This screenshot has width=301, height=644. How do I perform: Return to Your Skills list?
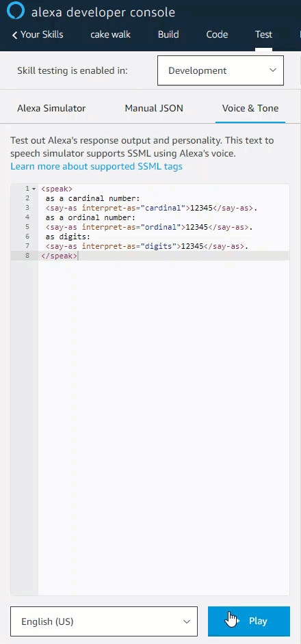coord(42,34)
